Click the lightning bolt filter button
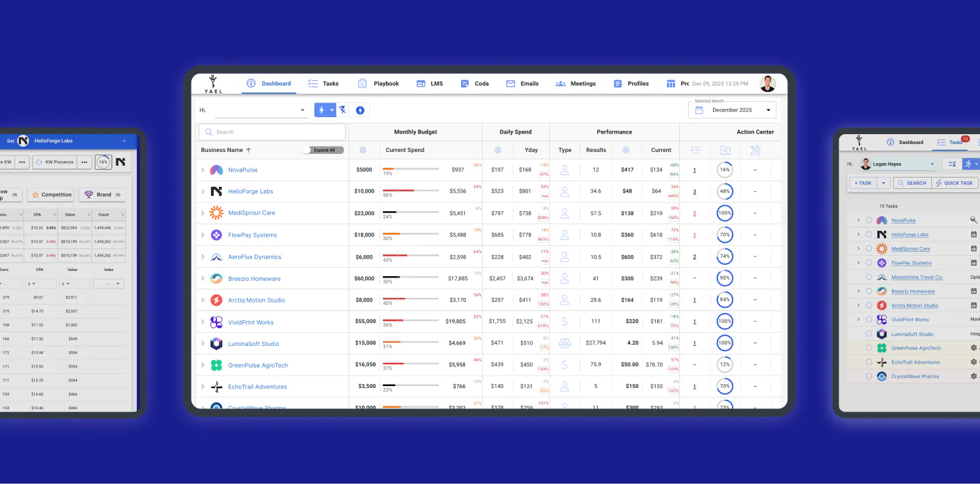Image resolution: width=980 pixels, height=484 pixels. (x=321, y=110)
